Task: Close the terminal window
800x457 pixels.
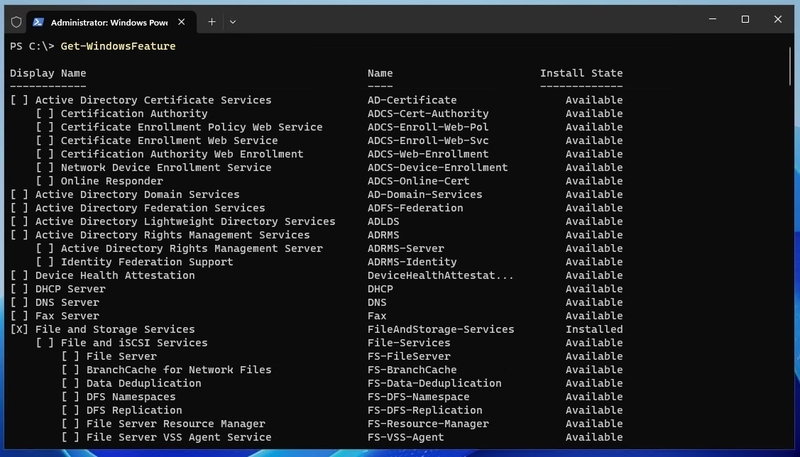Action: pyautogui.click(x=778, y=19)
